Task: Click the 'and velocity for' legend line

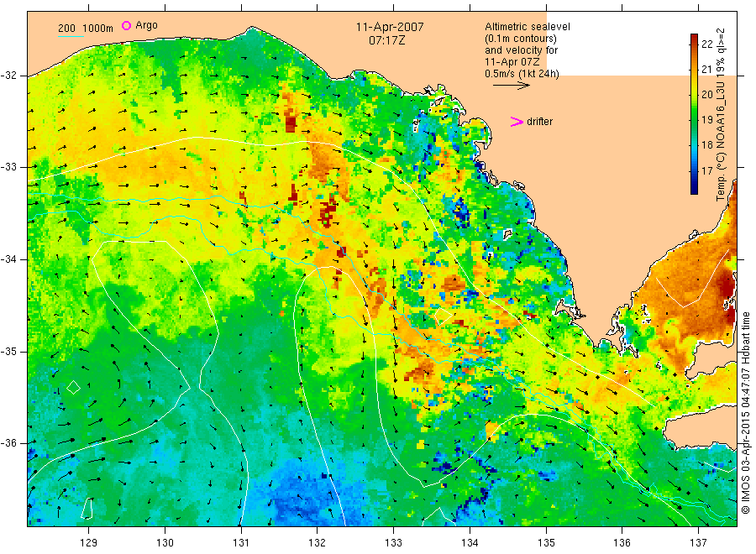Action: click(x=521, y=50)
